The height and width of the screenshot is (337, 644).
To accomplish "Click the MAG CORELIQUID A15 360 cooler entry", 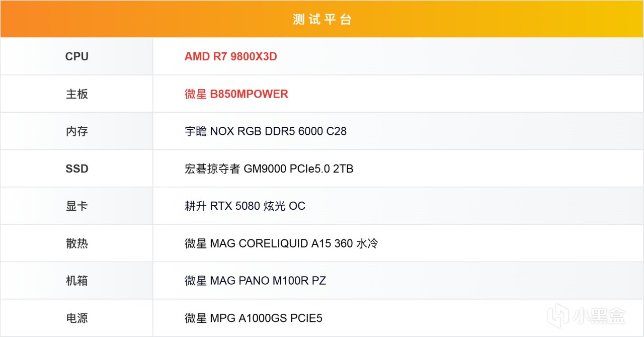I will click(281, 243).
